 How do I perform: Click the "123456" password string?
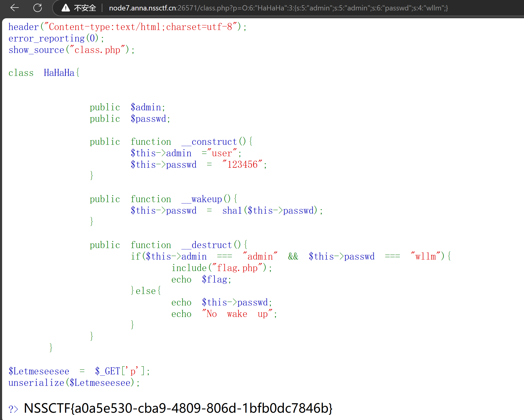coord(242,165)
